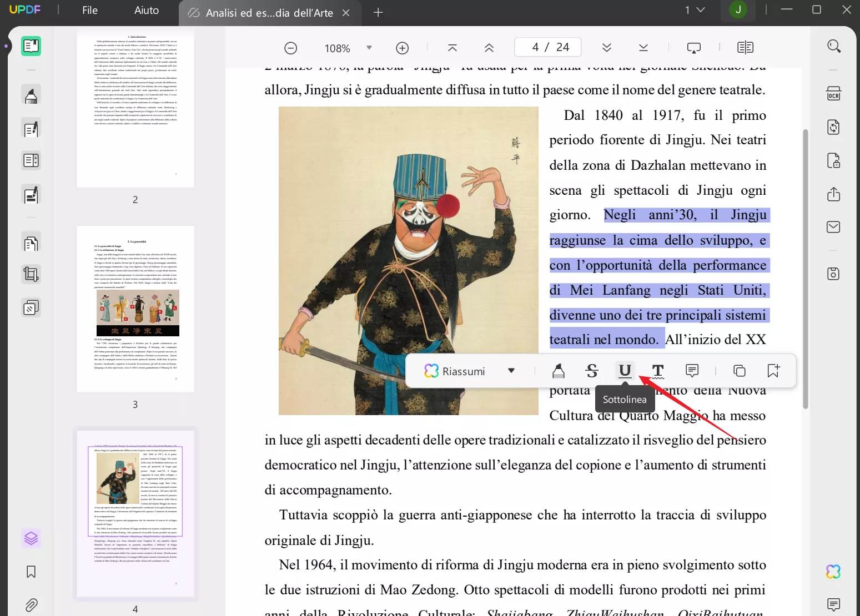The image size is (860, 616).
Task: Open the Attachments paperclip icon
Action: [31, 604]
